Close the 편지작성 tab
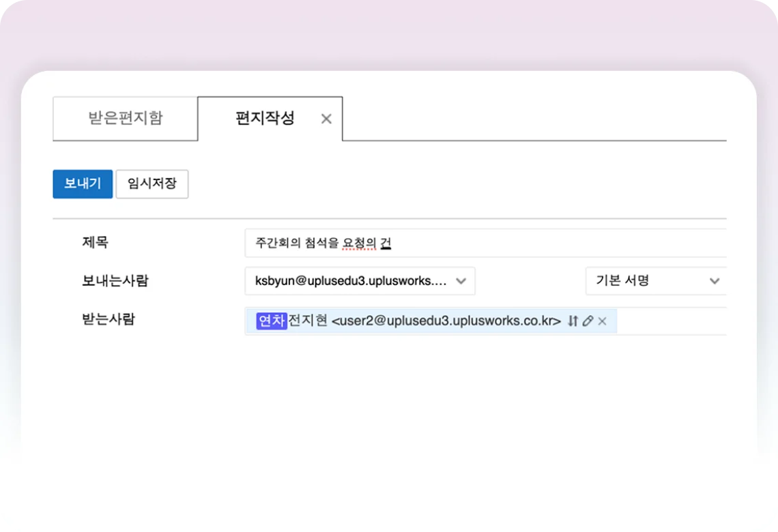 [x=326, y=119]
